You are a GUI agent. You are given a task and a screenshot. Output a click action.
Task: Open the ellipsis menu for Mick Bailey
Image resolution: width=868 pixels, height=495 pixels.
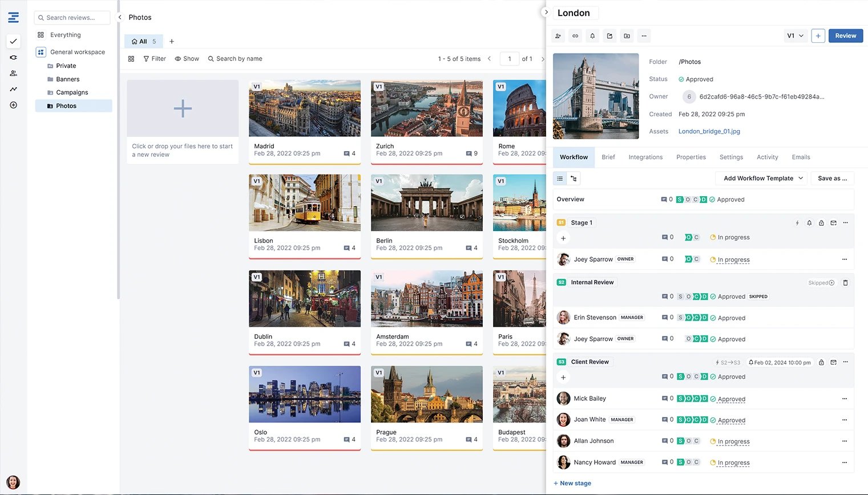(845, 398)
